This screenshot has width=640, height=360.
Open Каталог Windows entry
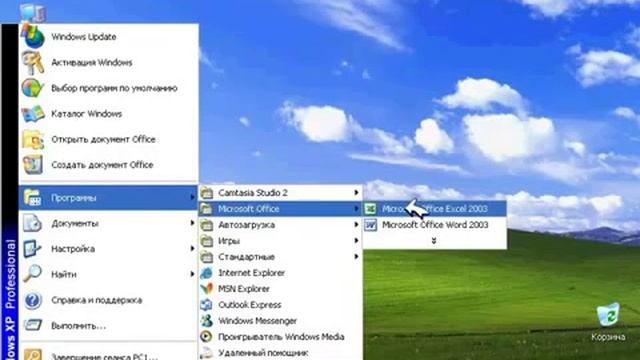109,113
